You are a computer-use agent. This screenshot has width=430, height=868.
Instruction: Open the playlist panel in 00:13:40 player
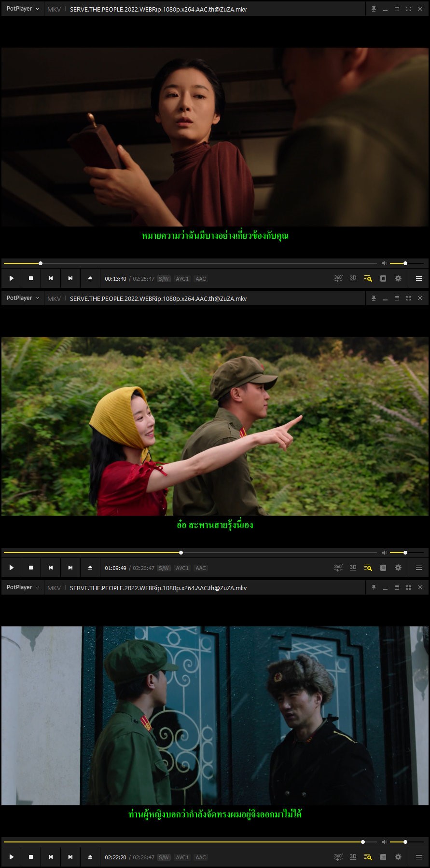(368, 278)
